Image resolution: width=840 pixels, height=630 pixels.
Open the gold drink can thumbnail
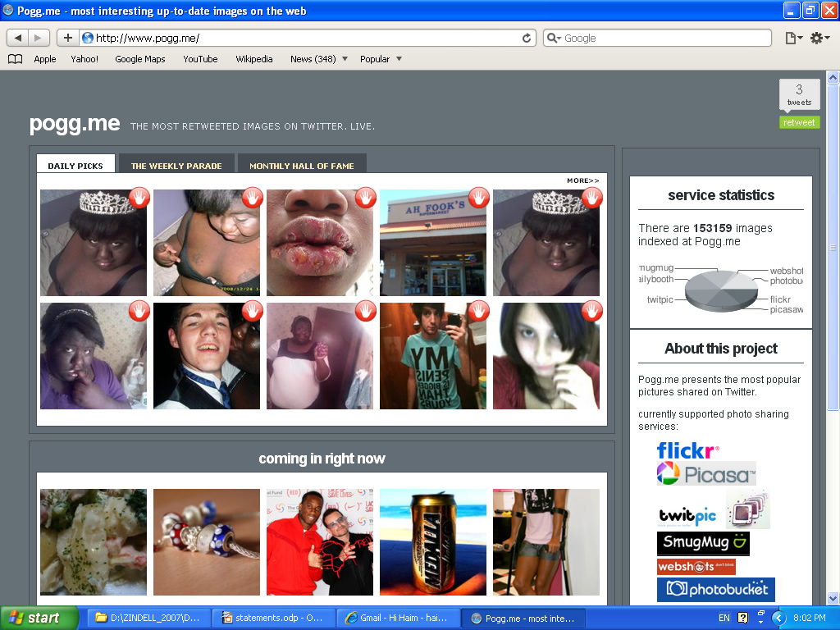[433, 541]
